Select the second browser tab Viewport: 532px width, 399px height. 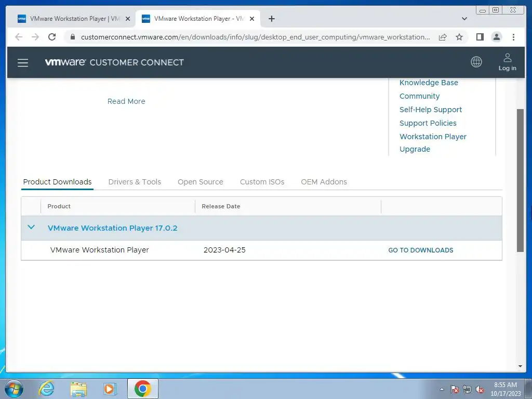click(198, 19)
